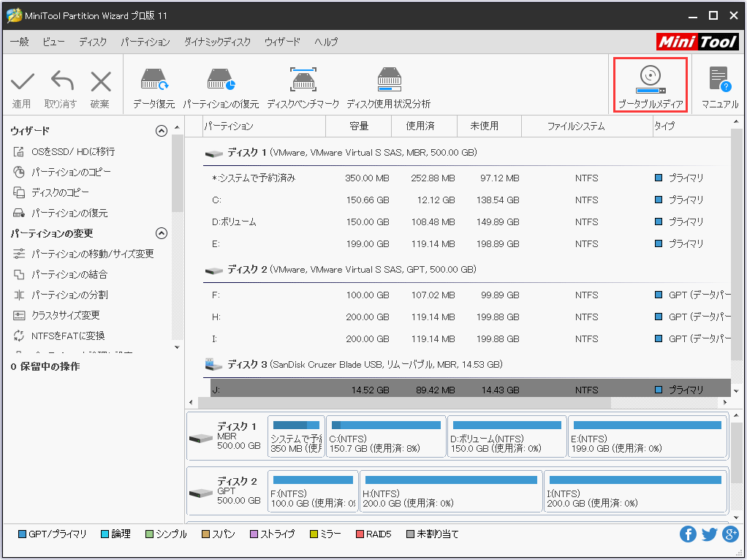The width and height of the screenshot is (747, 560).
Task: Select Disk 3 SanDisk Cruzer Blade row
Action: click(x=467, y=365)
